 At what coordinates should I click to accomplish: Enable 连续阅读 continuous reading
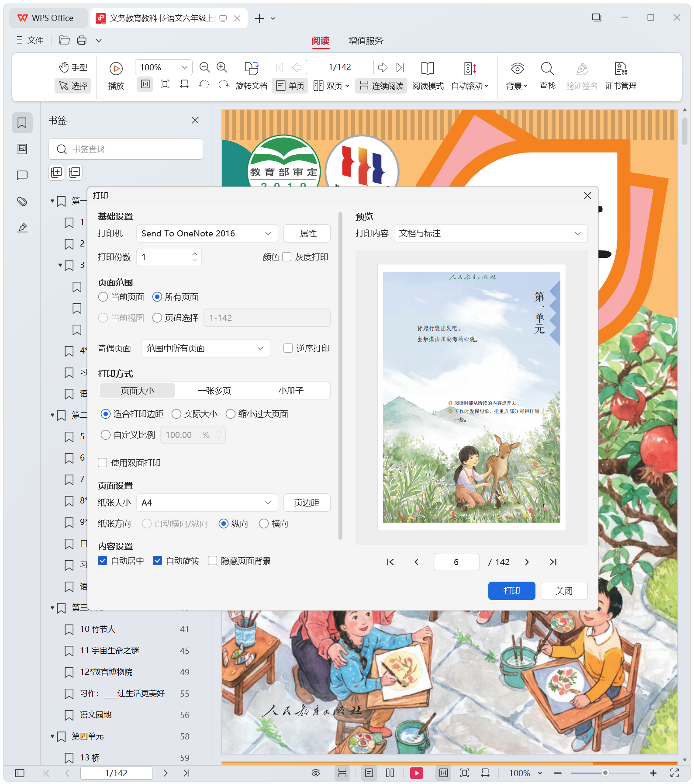381,86
